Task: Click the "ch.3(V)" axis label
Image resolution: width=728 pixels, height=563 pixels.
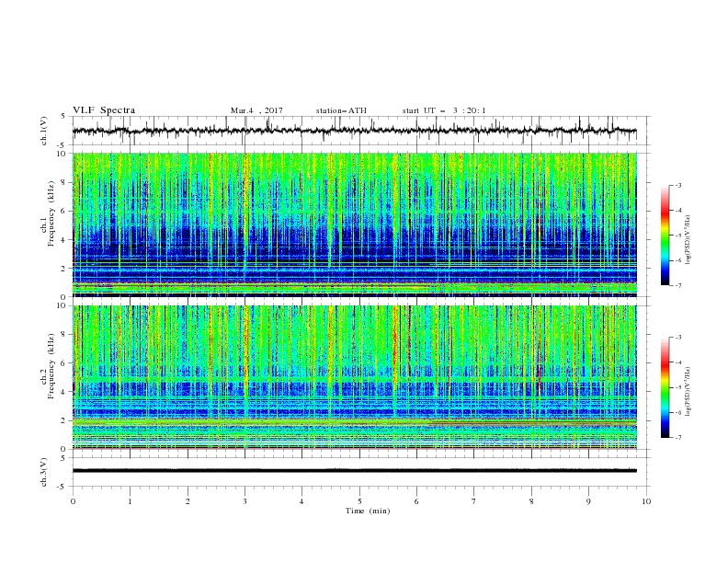Action: (44, 472)
